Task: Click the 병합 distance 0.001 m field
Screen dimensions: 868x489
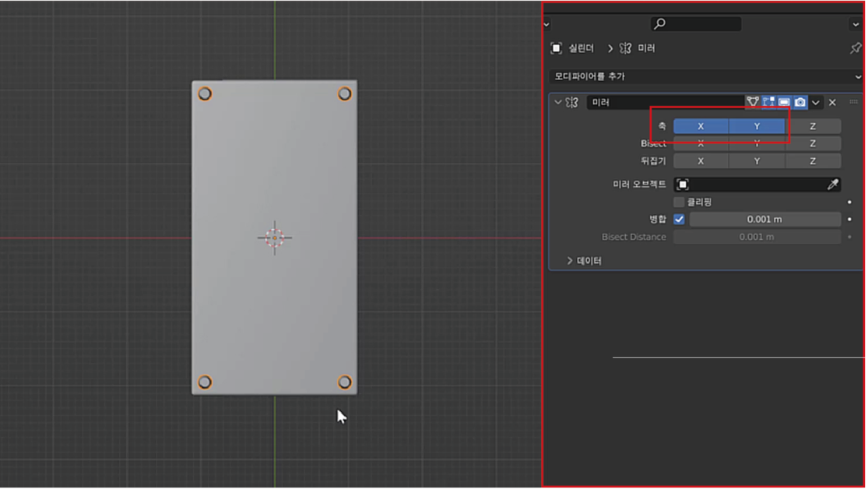Action: [x=765, y=220]
